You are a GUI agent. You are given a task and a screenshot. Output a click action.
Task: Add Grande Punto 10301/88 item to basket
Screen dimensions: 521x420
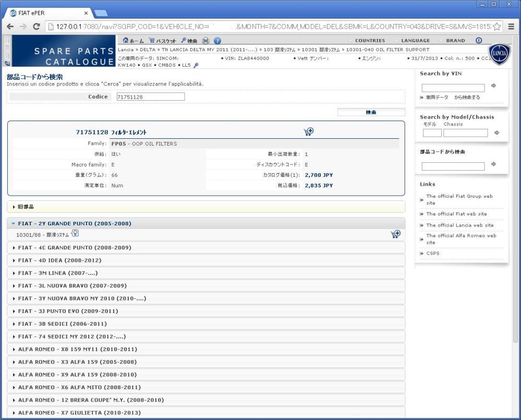395,234
